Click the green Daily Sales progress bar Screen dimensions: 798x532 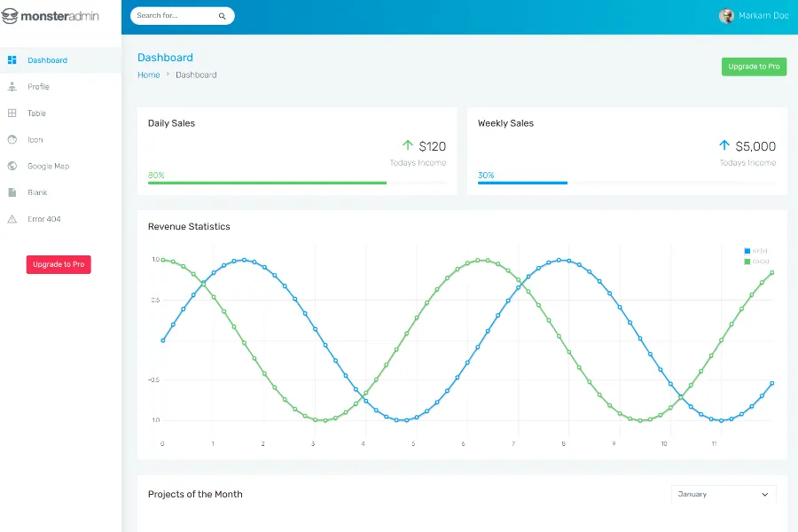(x=267, y=183)
